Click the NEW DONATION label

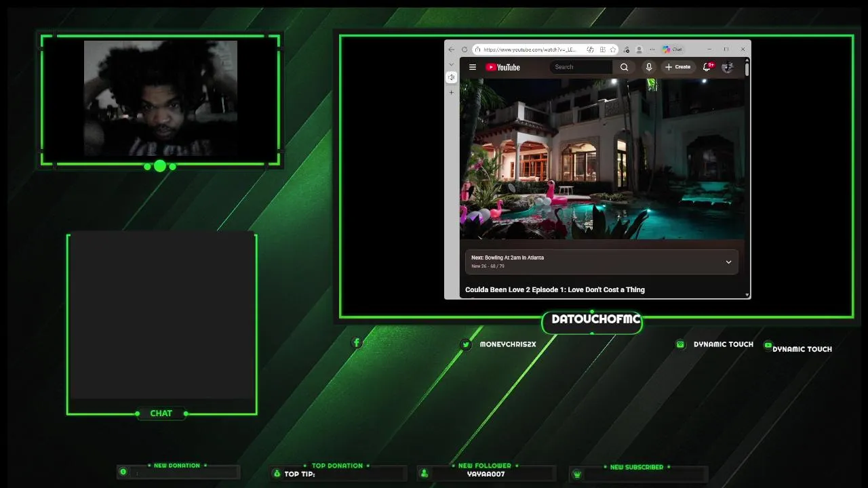click(176, 466)
